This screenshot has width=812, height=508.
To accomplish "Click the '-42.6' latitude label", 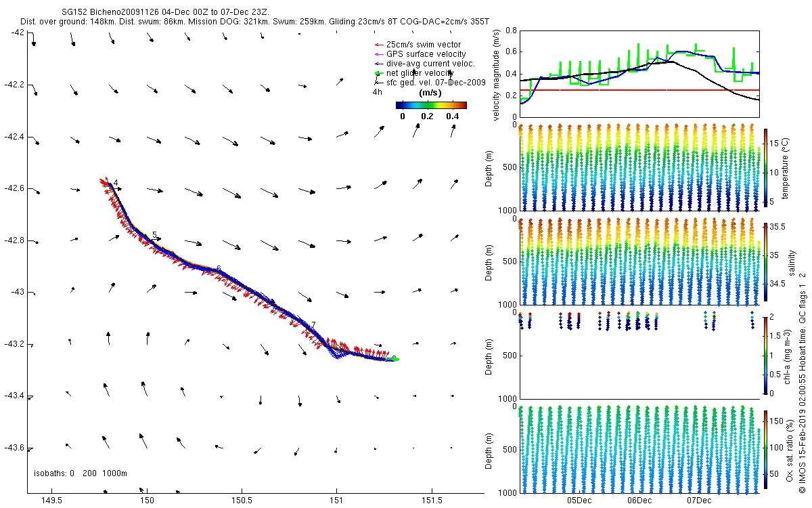I will click(x=14, y=188).
